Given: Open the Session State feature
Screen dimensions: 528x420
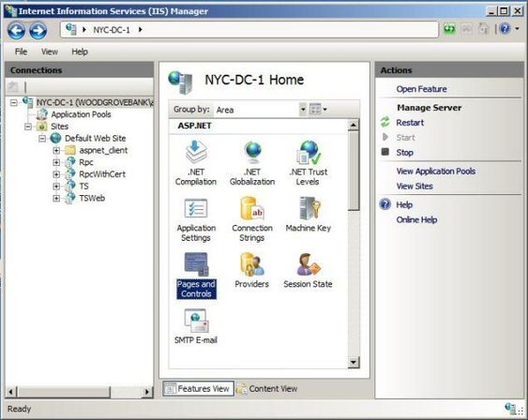Looking at the screenshot, I should (x=308, y=270).
